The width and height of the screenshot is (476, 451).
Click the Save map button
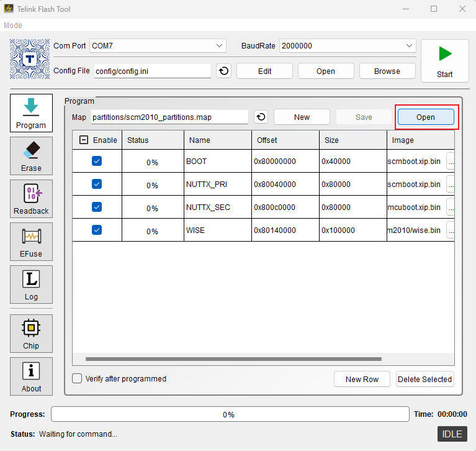click(x=364, y=117)
